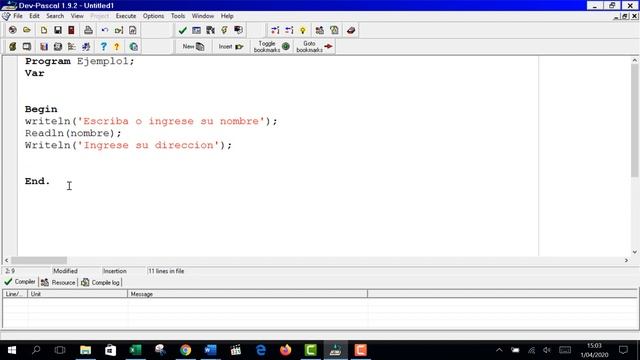This screenshot has height=360, width=640.
Task: Switch to the Resource tab
Action: (58, 282)
